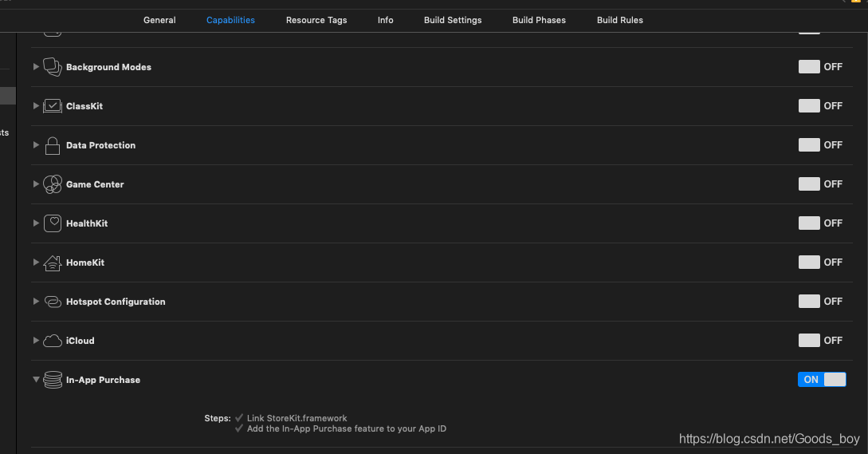Click checkmark beside Add In-App Purchase feature
The height and width of the screenshot is (454, 868).
click(239, 428)
